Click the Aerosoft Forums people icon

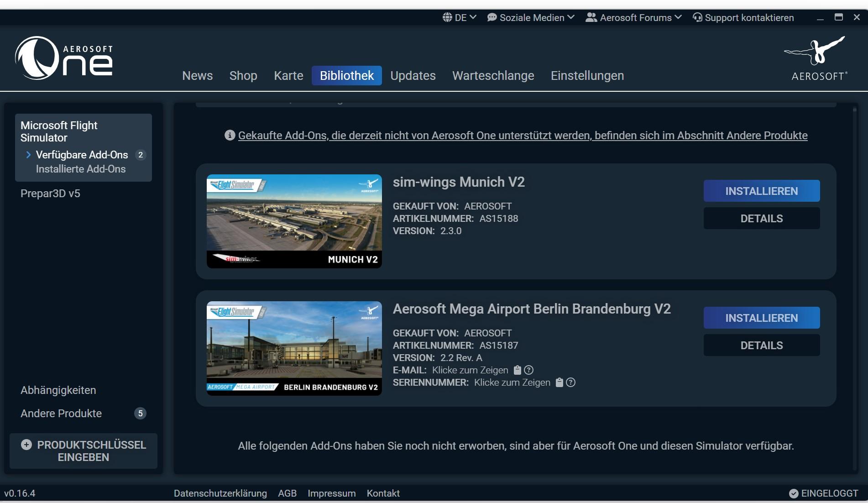(591, 17)
